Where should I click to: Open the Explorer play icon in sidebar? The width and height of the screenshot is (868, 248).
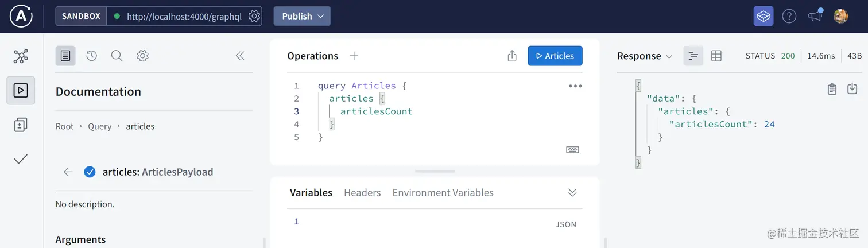(21, 90)
